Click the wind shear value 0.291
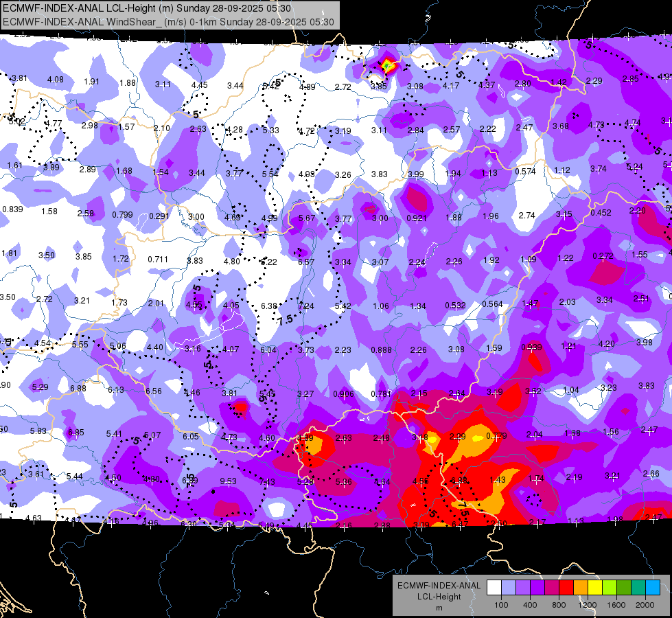672x618 pixels. (x=159, y=216)
